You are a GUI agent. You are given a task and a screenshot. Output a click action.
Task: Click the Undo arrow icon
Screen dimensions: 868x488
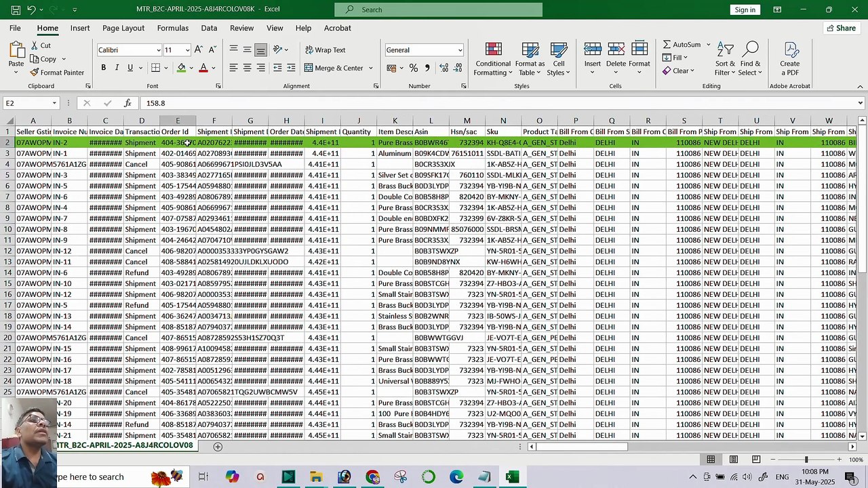(x=31, y=9)
